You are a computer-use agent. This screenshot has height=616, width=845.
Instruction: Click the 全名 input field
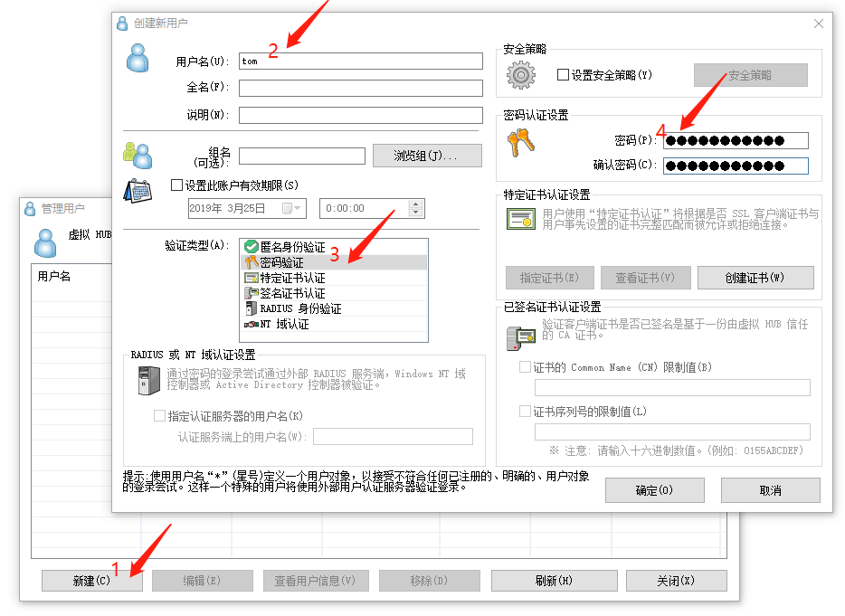pyautogui.click(x=360, y=88)
